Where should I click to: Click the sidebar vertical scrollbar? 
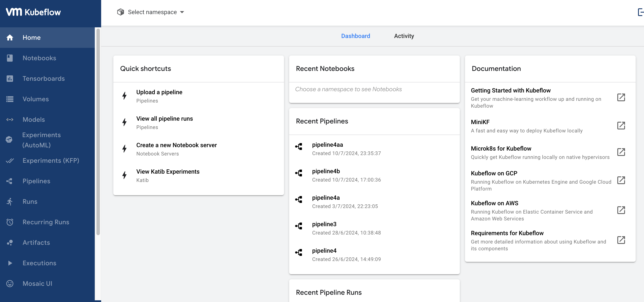[x=98, y=132]
